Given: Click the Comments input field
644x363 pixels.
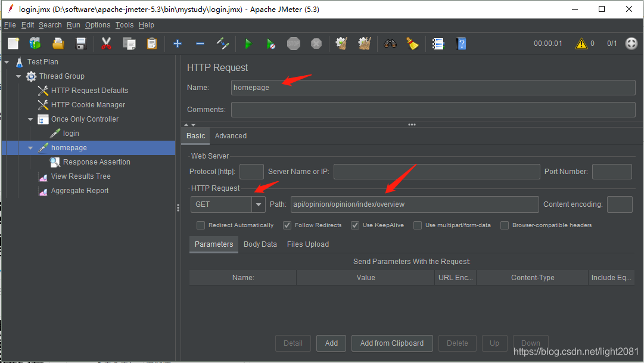Looking at the screenshot, I should click(x=433, y=110).
